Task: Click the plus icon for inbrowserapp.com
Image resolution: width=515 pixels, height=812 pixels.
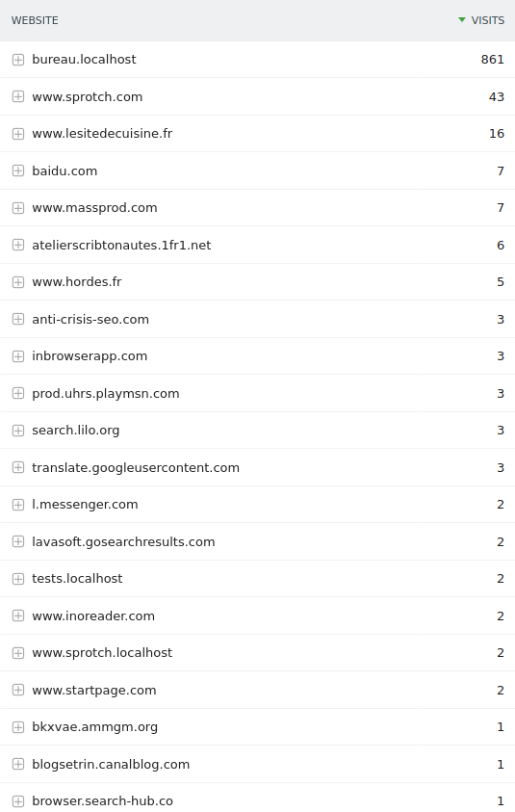Action: pos(18,356)
